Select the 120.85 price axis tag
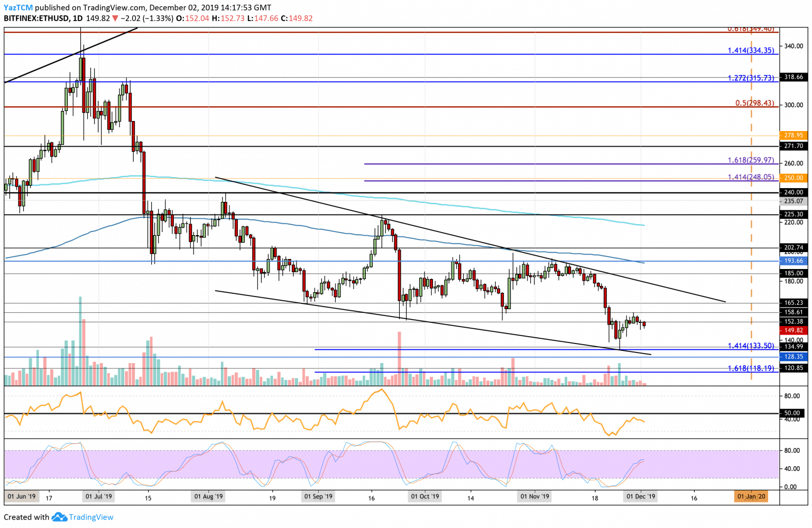Image resolution: width=812 pixels, height=528 pixels. point(793,368)
